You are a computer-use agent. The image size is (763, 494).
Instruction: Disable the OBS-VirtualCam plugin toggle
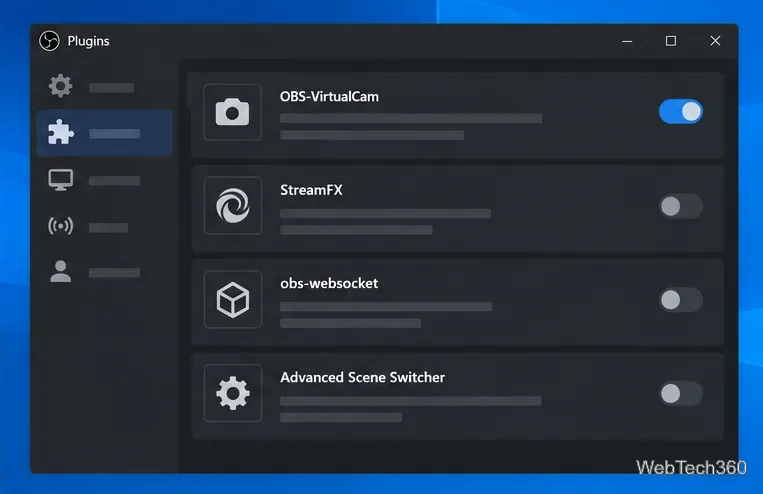coord(681,112)
